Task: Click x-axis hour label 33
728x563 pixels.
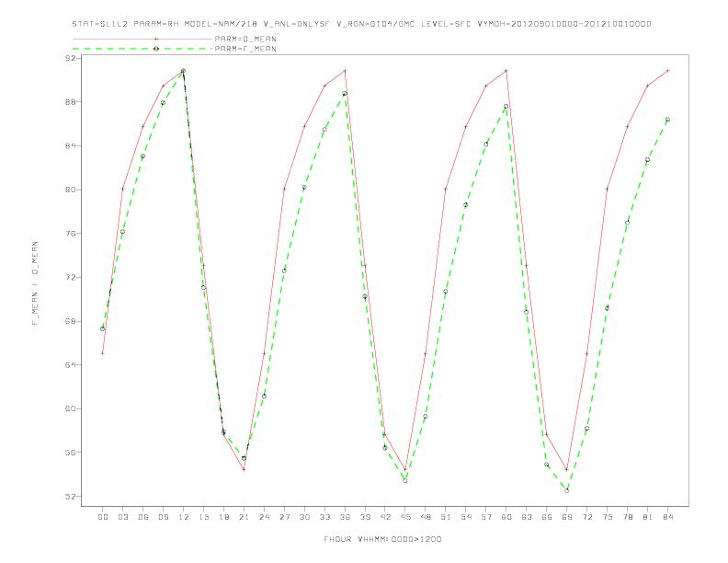Action: tap(324, 517)
